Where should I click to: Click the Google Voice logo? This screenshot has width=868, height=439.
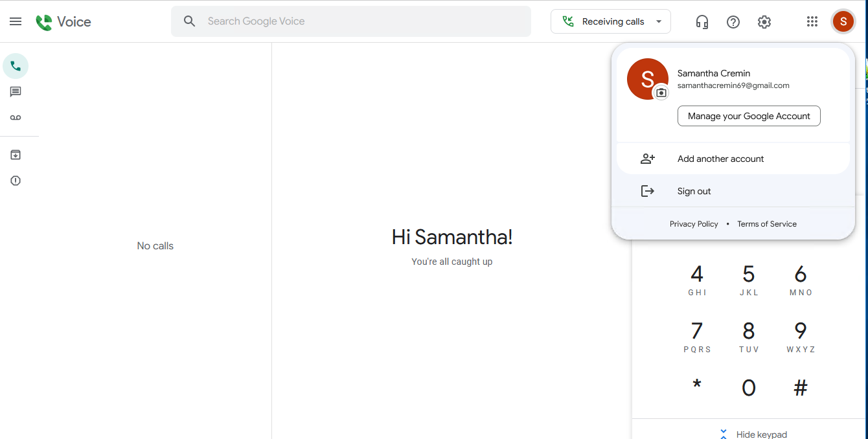(x=63, y=22)
